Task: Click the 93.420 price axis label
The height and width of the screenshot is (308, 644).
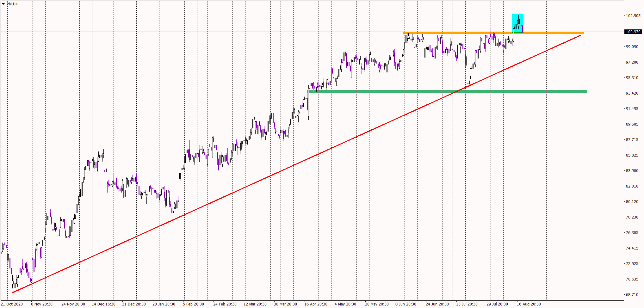Action: [632, 93]
